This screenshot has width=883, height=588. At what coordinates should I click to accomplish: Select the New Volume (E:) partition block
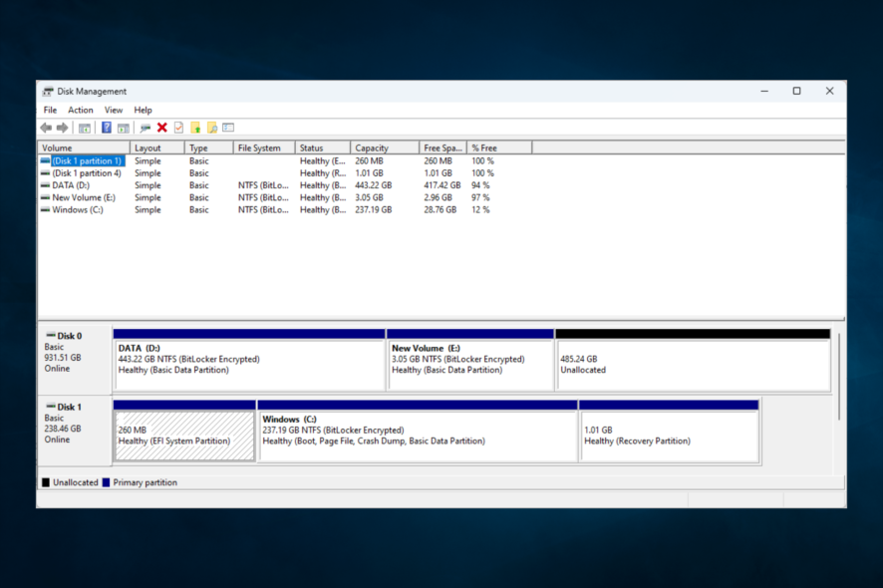pos(470,361)
